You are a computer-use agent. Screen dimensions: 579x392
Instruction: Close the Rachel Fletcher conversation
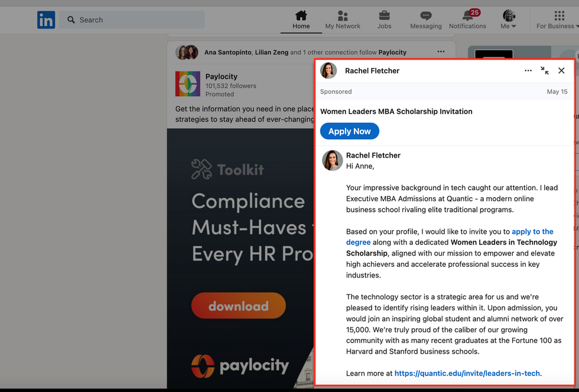(x=561, y=71)
